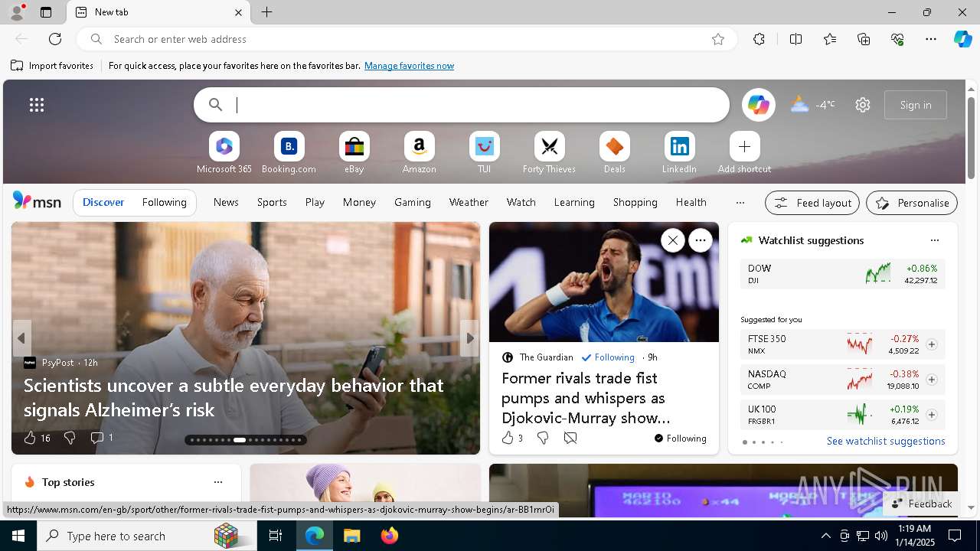Select first watchlist pagination dot
The width and height of the screenshot is (980, 551).
click(744, 442)
